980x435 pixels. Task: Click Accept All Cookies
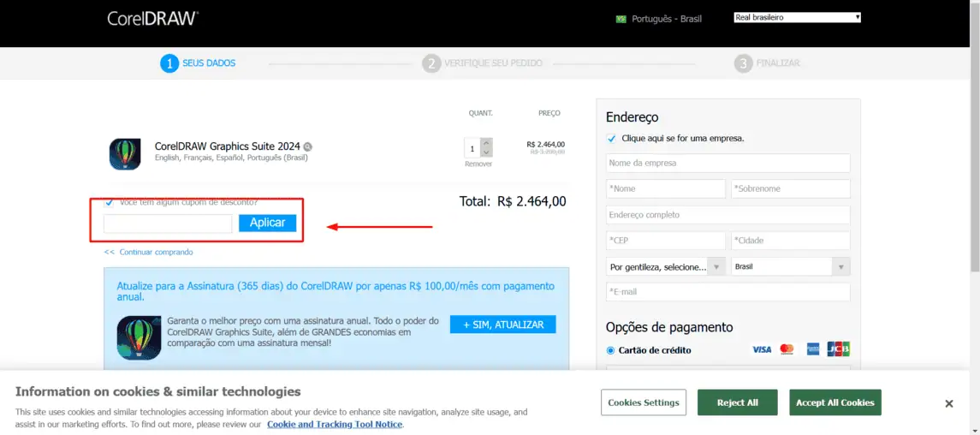coord(835,402)
